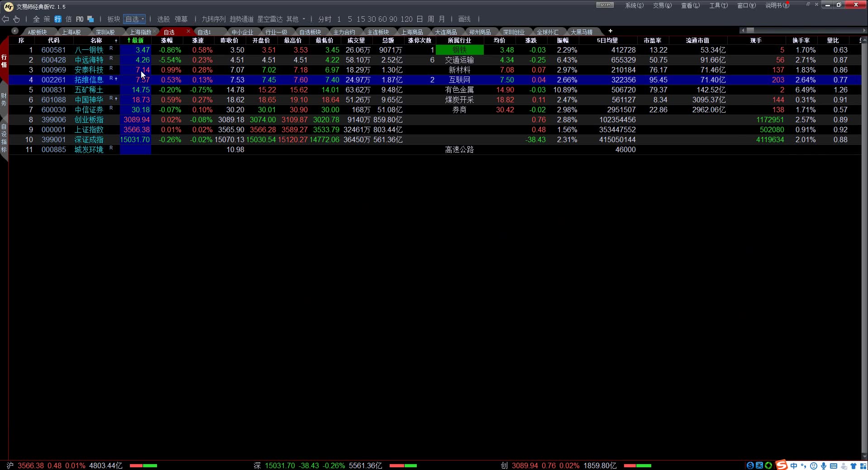This screenshot has width=868, height=470.
Task: Select the 日 daily period
Action: pos(420,19)
